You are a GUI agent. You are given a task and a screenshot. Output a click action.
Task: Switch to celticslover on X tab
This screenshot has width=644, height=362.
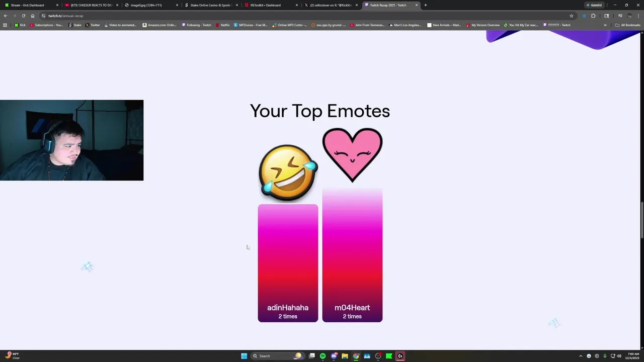330,5
